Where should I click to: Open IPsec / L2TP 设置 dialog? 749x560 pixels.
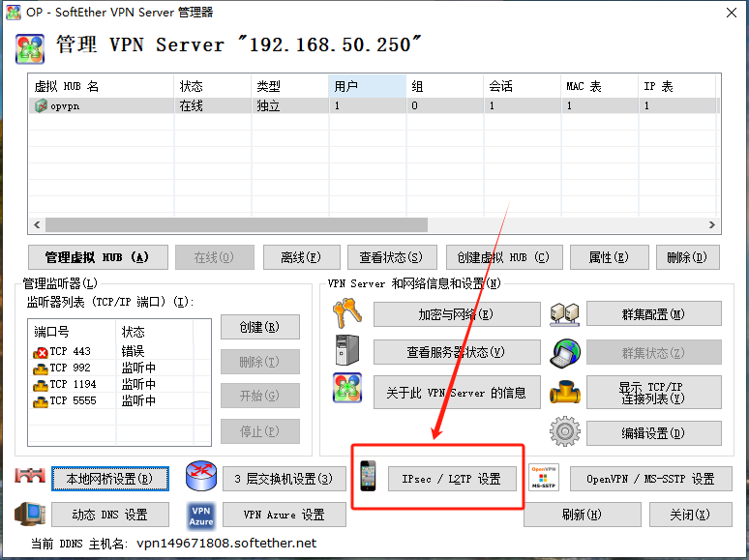[444, 479]
